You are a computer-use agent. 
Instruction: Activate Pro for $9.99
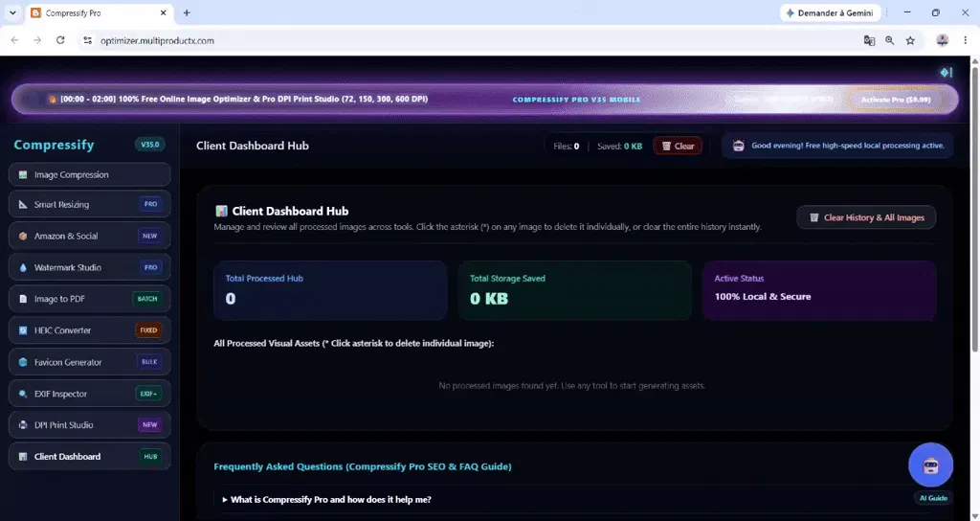[896, 100]
